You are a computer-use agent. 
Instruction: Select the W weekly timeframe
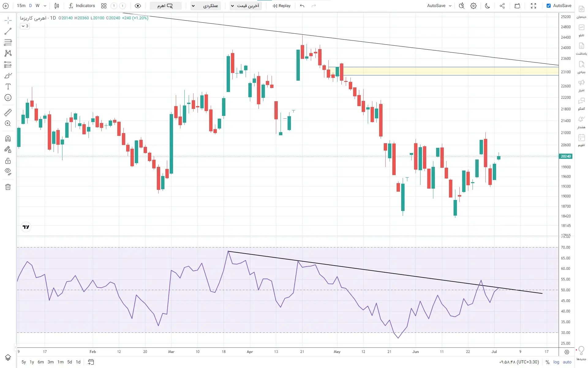(37, 6)
